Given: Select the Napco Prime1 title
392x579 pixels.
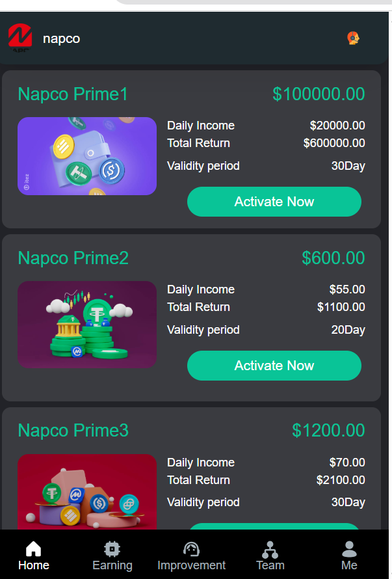Looking at the screenshot, I should coord(73,94).
